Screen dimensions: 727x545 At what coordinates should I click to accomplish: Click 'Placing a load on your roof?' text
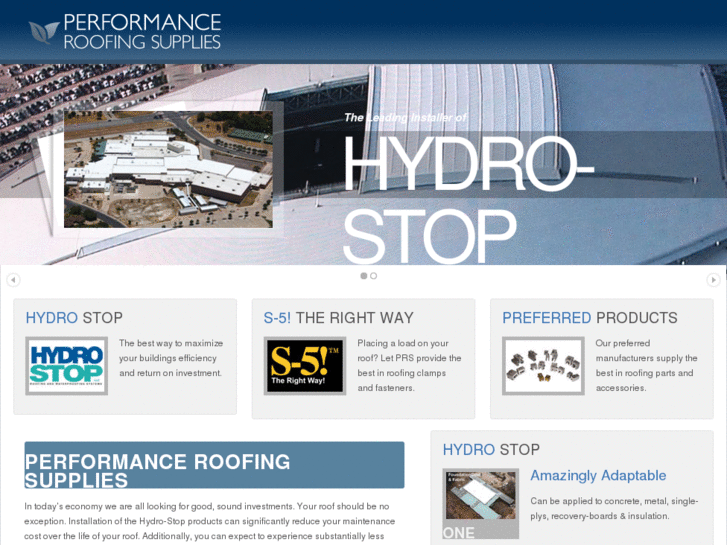click(409, 365)
